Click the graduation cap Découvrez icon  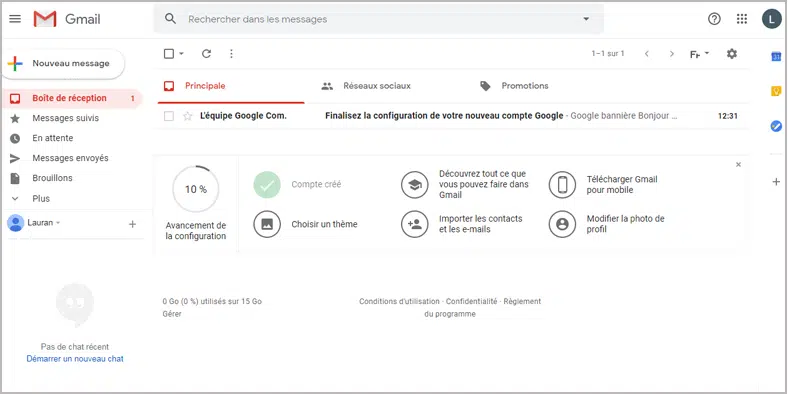click(415, 184)
